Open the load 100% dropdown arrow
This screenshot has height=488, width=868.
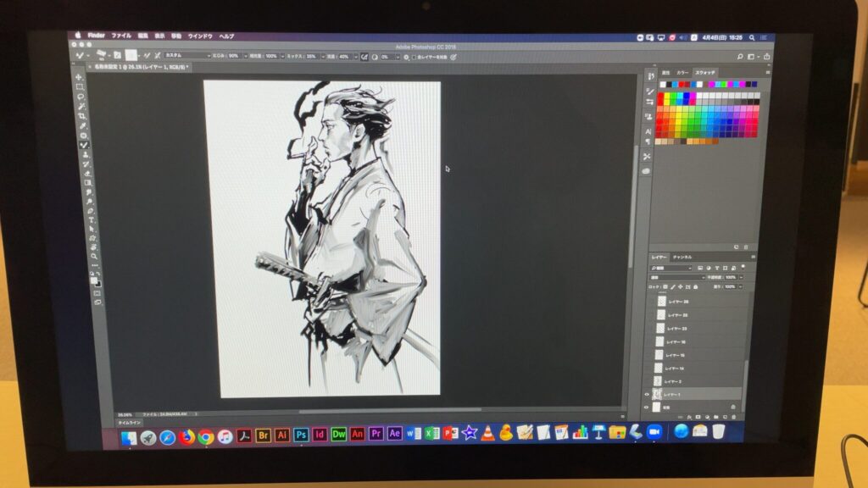point(282,57)
